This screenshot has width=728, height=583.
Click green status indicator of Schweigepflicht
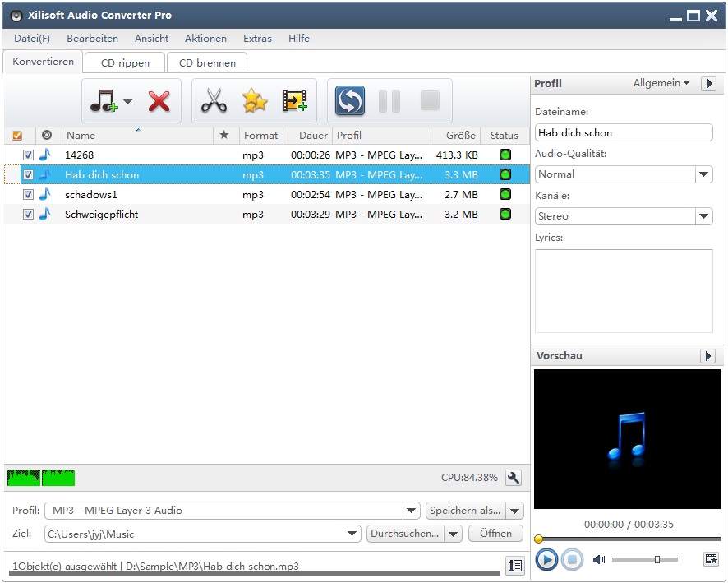[505, 214]
